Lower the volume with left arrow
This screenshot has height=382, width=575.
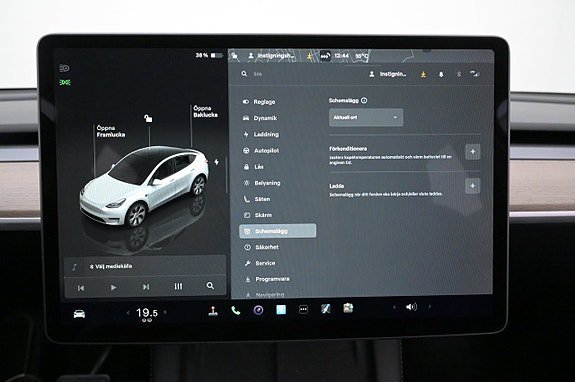point(395,307)
